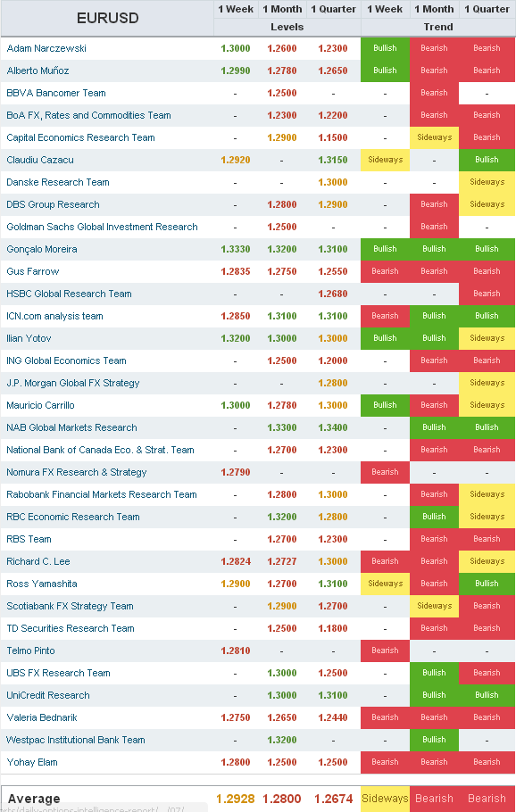Open Yohay Elam's profile
The width and height of the screenshot is (516, 812).
point(32,761)
